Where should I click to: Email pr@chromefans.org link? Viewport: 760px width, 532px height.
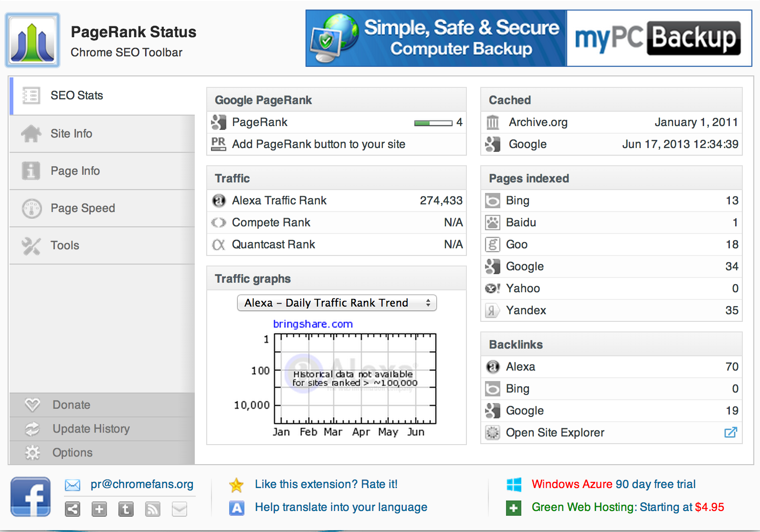pos(142,484)
